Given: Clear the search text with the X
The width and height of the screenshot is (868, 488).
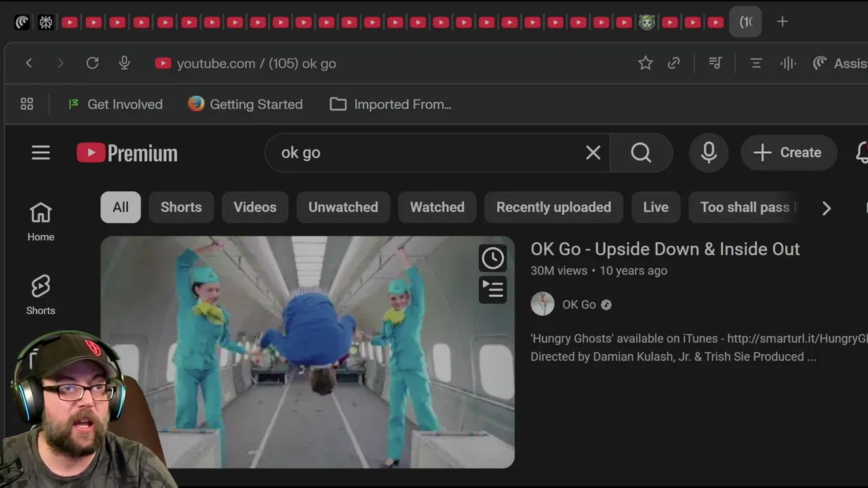Looking at the screenshot, I should 593,152.
